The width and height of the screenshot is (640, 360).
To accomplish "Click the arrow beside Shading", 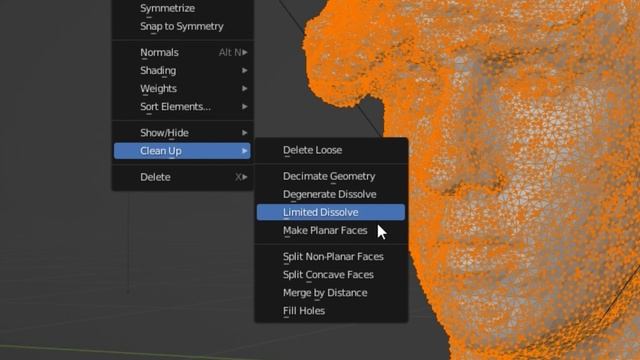I will (x=244, y=70).
